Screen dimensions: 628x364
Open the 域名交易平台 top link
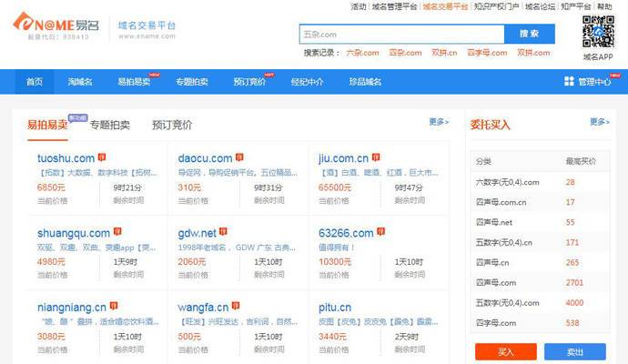445,6
